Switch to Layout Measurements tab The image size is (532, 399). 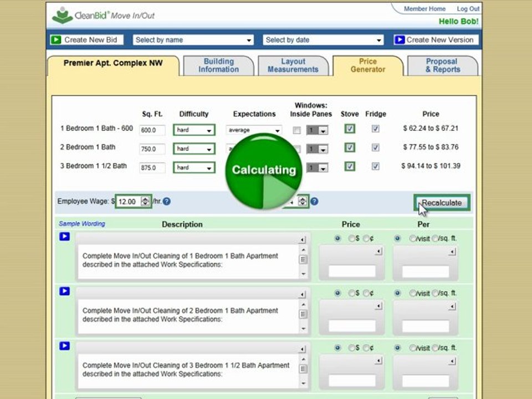(x=293, y=65)
